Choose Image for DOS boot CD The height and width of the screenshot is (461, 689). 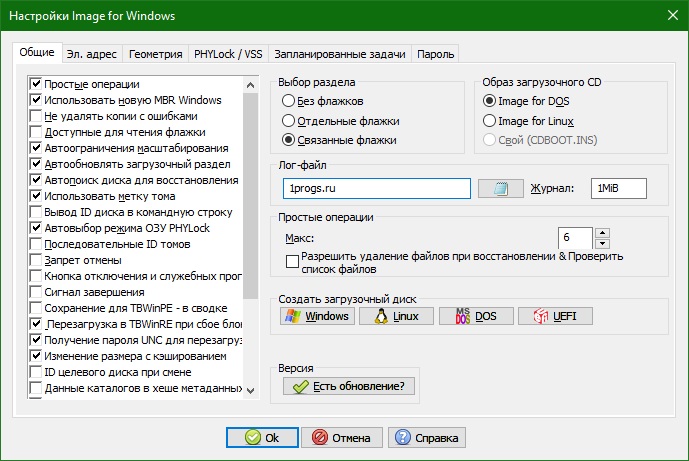coord(489,101)
